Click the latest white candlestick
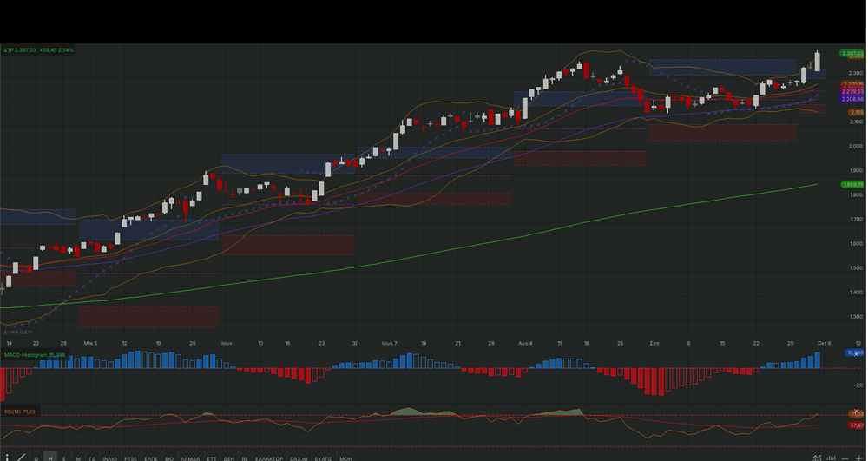This screenshot has width=868, height=461. pyautogui.click(x=817, y=61)
